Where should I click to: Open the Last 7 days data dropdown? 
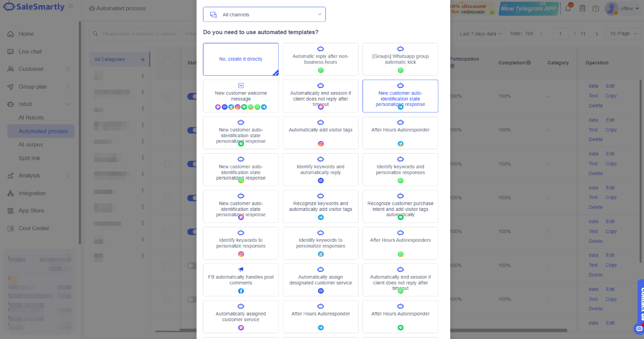pyautogui.click(x=481, y=34)
